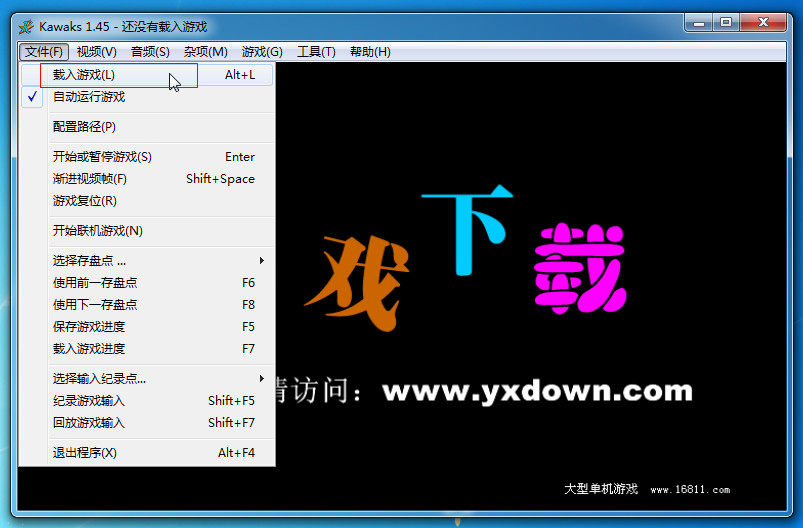The height and width of the screenshot is (528, 803).
Task: Close the Kawaks window
Action: [763, 23]
